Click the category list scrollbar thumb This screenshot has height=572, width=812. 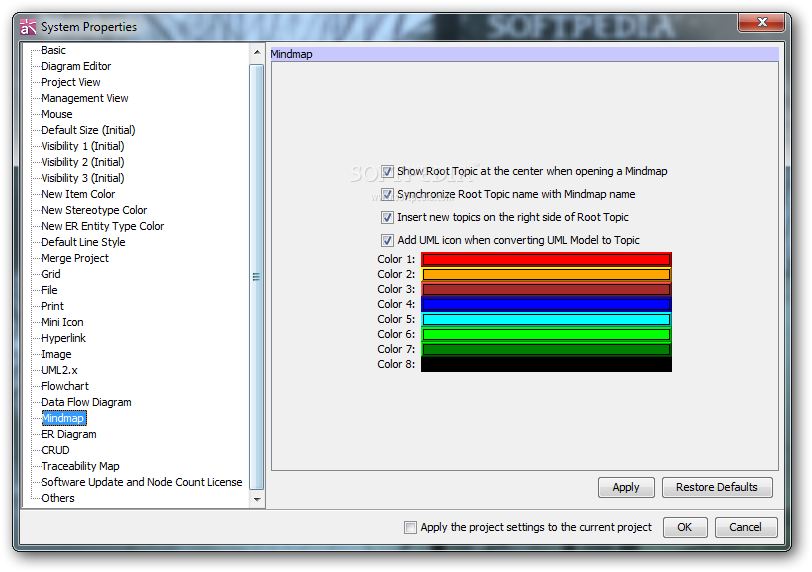click(x=257, y=277)
